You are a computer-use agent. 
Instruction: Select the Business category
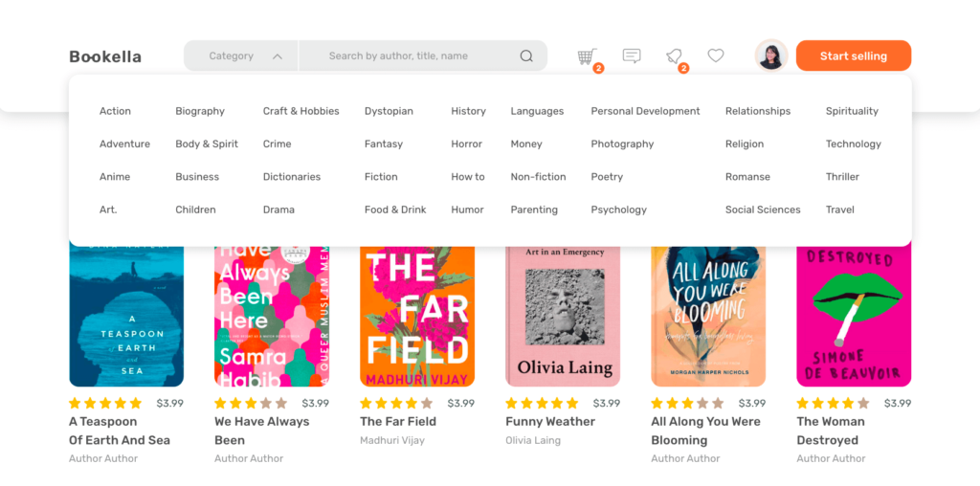coord(197,177)
